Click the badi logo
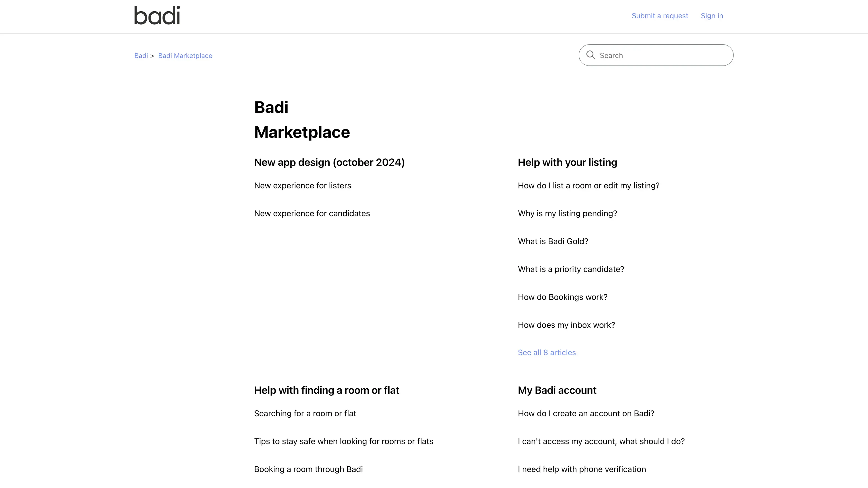The image size is (868, 488). [157, 16]
